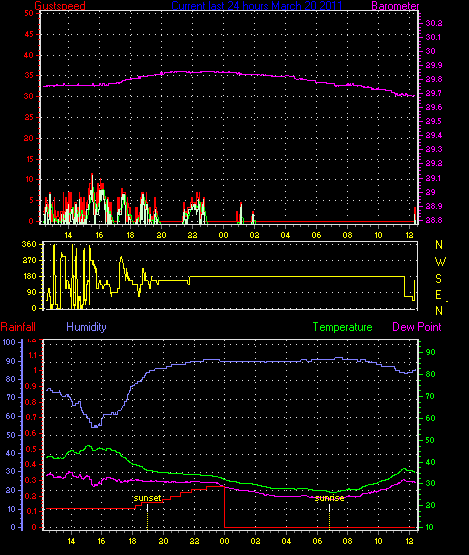Click the 50 value on the gust speed axis
The image size is (469, 555).
(x=29, y=13)
